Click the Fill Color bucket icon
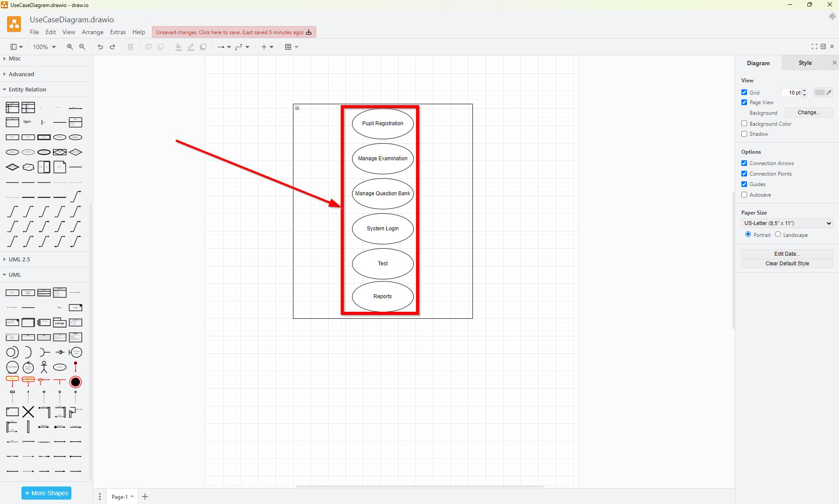The height and width of the screenshot is (504, 839). click(x=178, y=47)
